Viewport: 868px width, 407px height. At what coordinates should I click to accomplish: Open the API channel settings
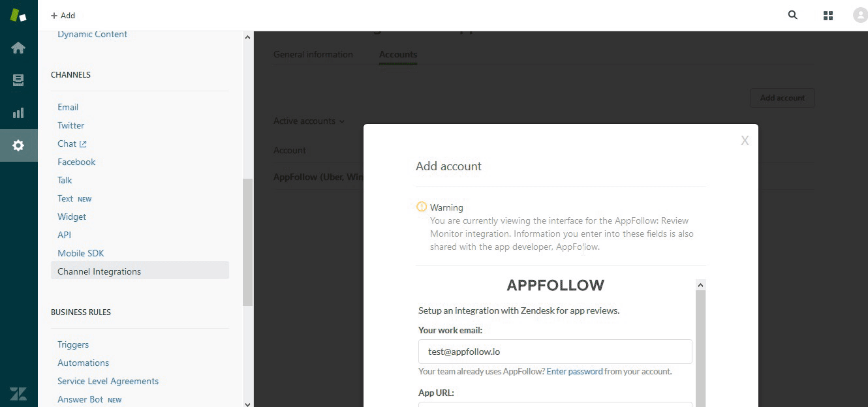[64, 235]
